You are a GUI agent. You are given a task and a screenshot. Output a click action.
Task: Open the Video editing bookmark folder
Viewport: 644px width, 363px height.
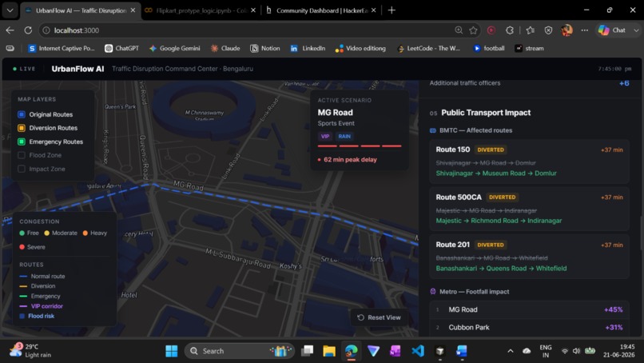[360, 48]
